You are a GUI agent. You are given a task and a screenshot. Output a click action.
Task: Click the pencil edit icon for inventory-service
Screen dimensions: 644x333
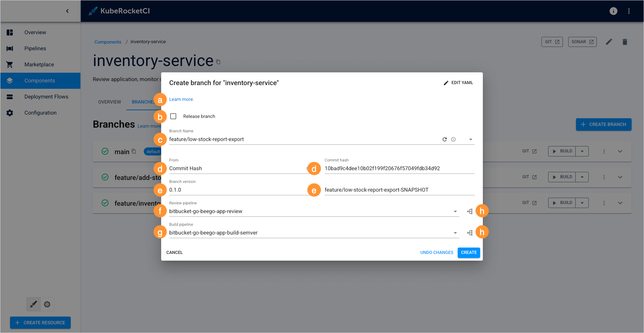609,42
